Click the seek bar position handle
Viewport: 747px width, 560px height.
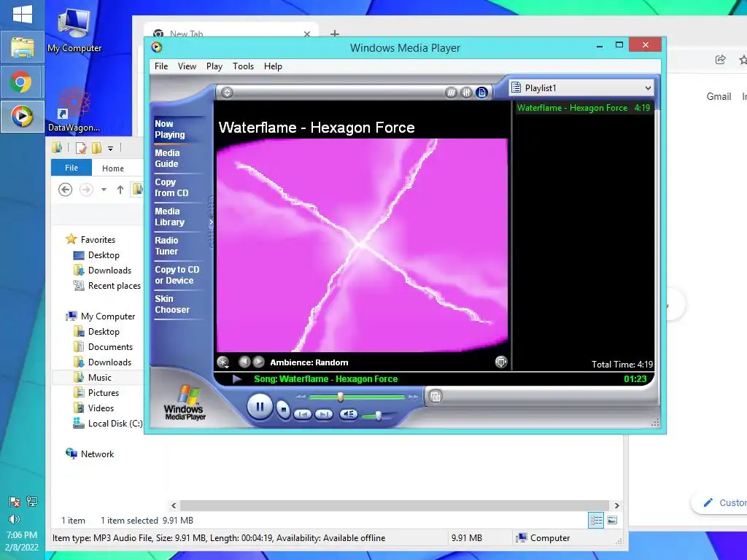(x=340, y=397)
